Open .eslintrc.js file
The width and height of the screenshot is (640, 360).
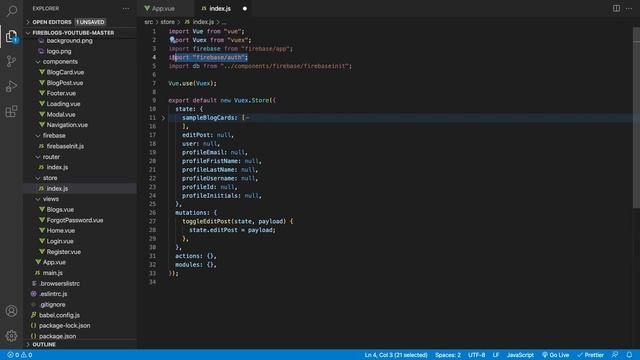click(53, 294)
